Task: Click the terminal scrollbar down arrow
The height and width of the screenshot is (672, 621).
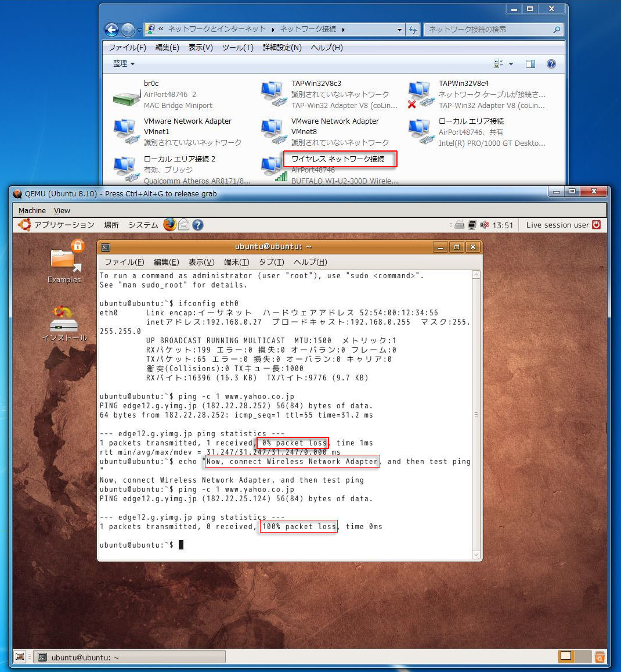Action: tap(476, 555)
